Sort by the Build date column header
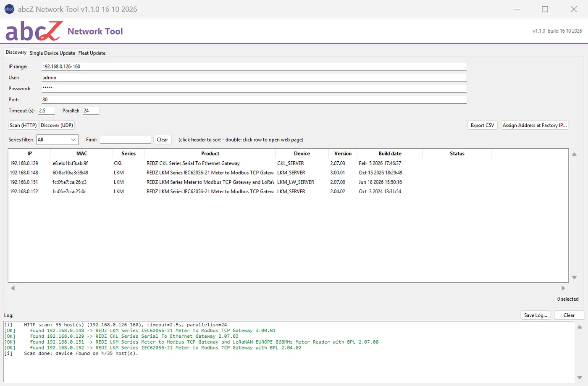 coord(390,154)
